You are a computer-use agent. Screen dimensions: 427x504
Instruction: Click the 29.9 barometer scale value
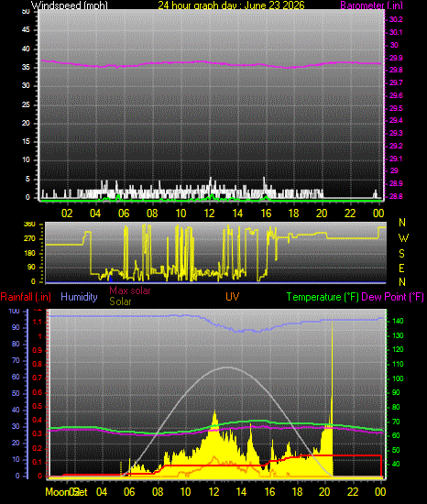(396, 58)
